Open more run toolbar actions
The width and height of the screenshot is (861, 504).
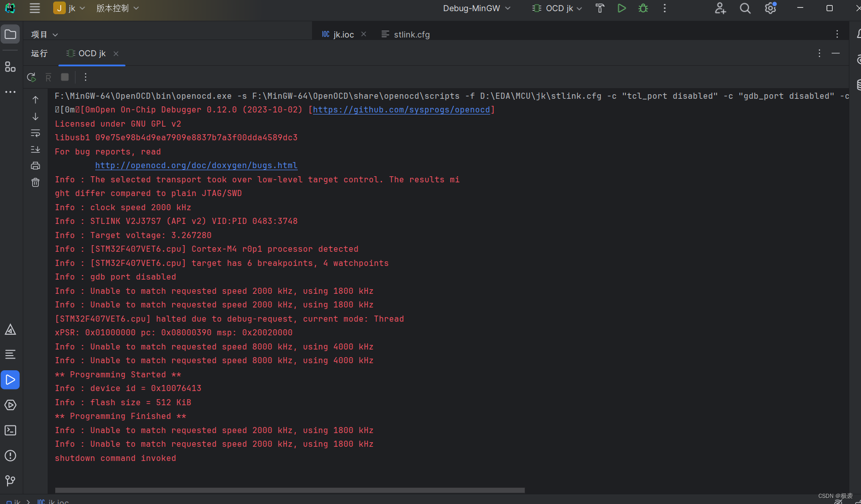click(x=86, y=77)
